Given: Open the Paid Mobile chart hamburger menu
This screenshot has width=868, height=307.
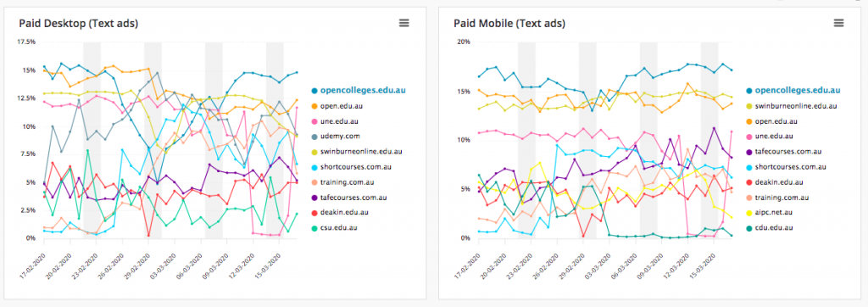Looking at the screenshot, I should click(x=838, y=23).
